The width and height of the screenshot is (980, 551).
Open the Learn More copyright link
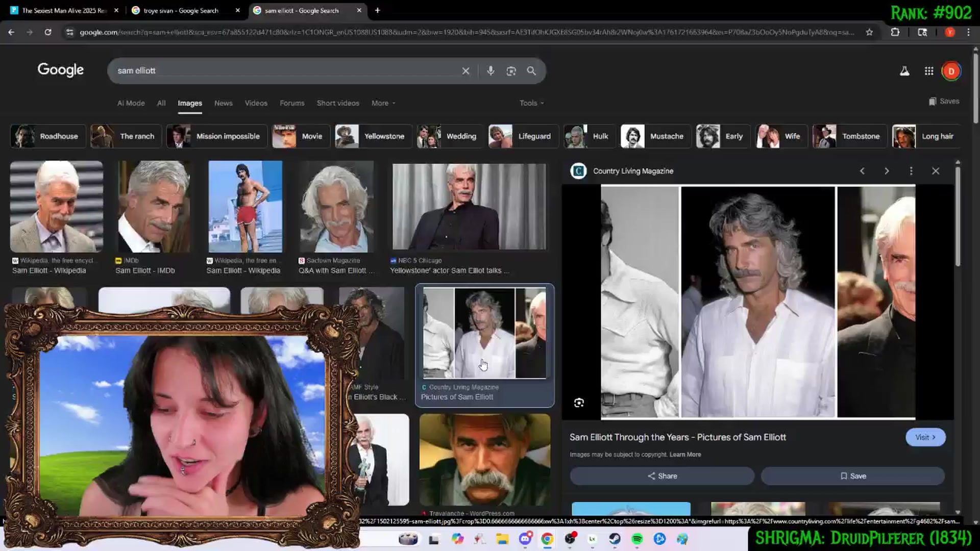click(685, 455)
